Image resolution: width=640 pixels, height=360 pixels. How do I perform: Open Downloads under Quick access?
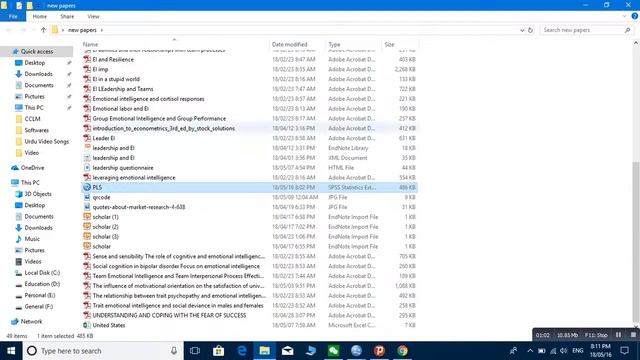click(x=38, y=74)
